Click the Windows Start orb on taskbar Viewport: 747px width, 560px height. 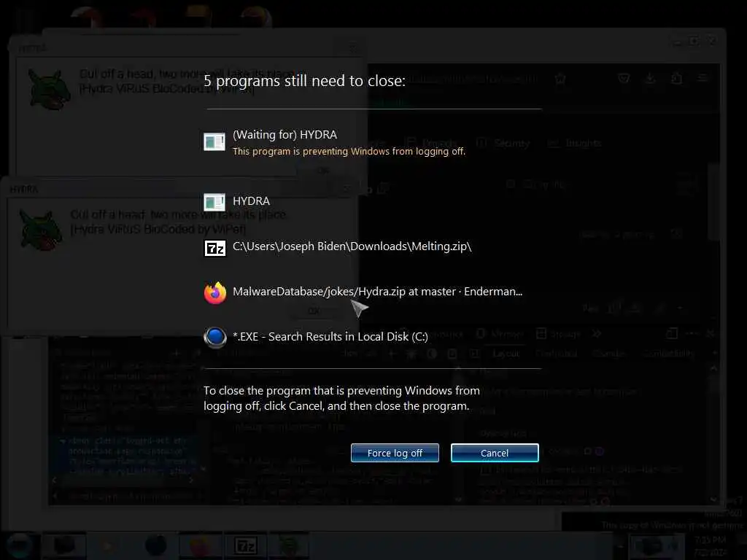tap(19, 545)
